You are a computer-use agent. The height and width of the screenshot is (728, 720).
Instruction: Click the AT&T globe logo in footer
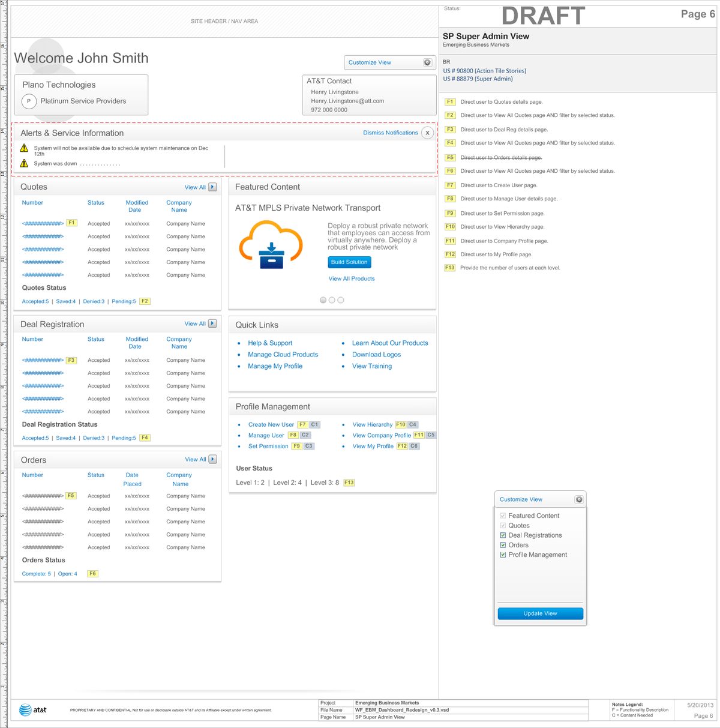pyautogui.click(x=25, y=710)
